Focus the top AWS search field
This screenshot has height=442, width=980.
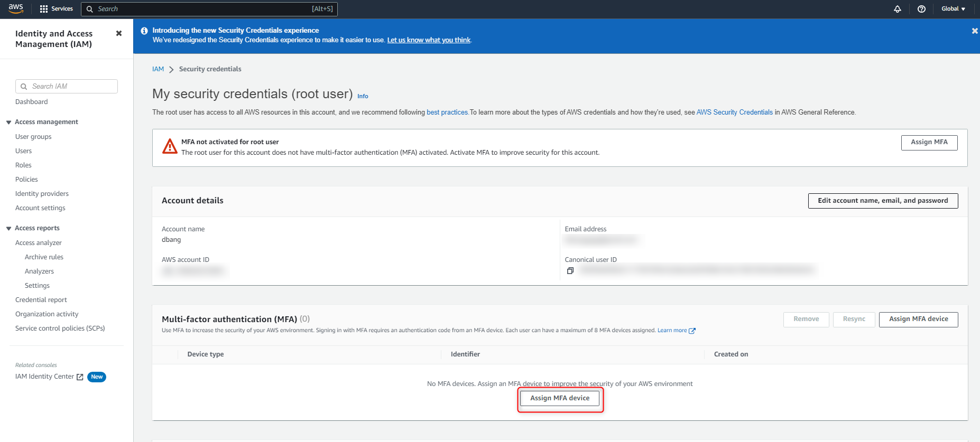pyautogui.click(x=209, y=9)
